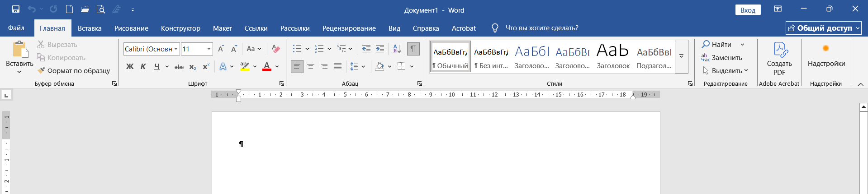Apply the red font color swatch
Image resolution: width=868 pixels, height=194 pixels.
(267, 66)
